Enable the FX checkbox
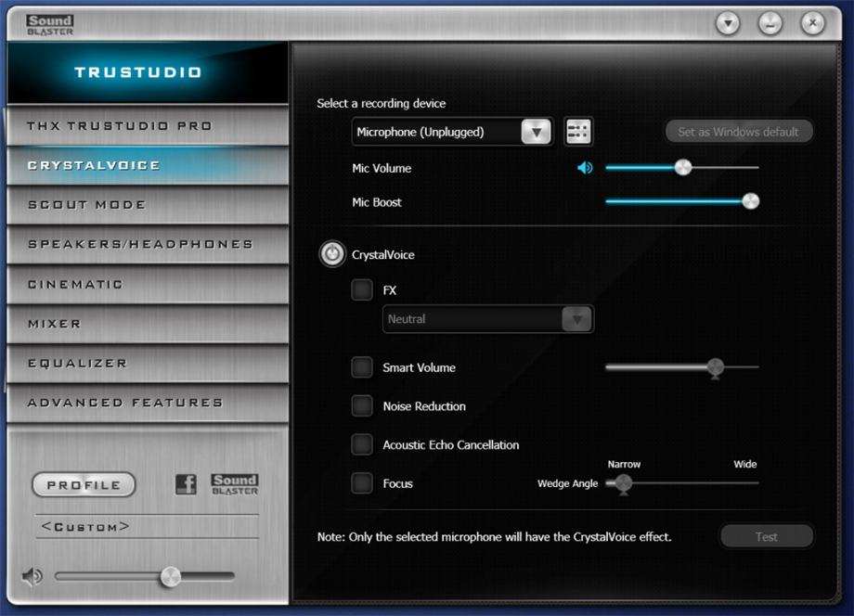The width and height of the screenshot is (854, 616). pos(362,290)
